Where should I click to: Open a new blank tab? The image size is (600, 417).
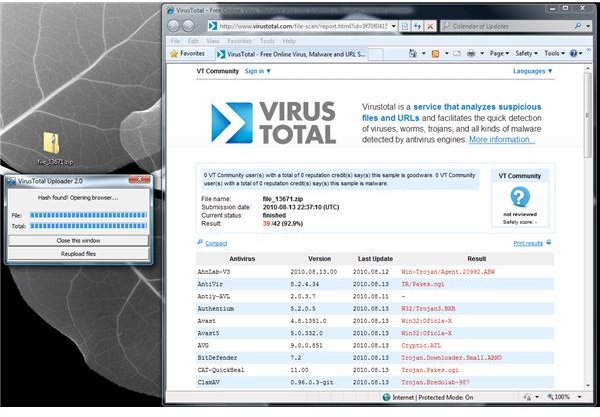pyautogui.click(x=375, y=54)
